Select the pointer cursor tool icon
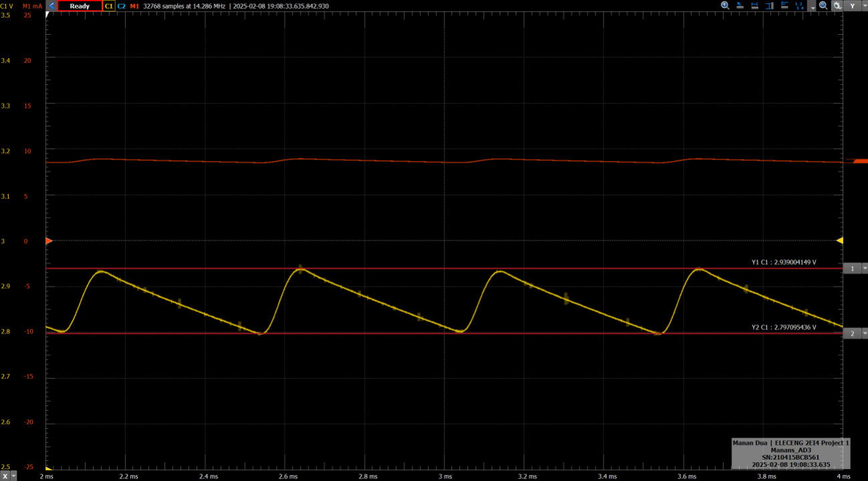 click(x=740, y=5)
